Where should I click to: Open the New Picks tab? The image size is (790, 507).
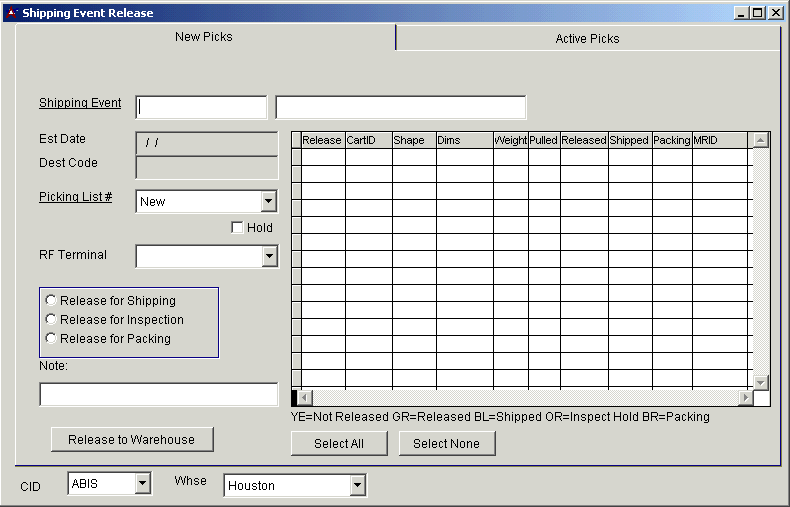204,37
